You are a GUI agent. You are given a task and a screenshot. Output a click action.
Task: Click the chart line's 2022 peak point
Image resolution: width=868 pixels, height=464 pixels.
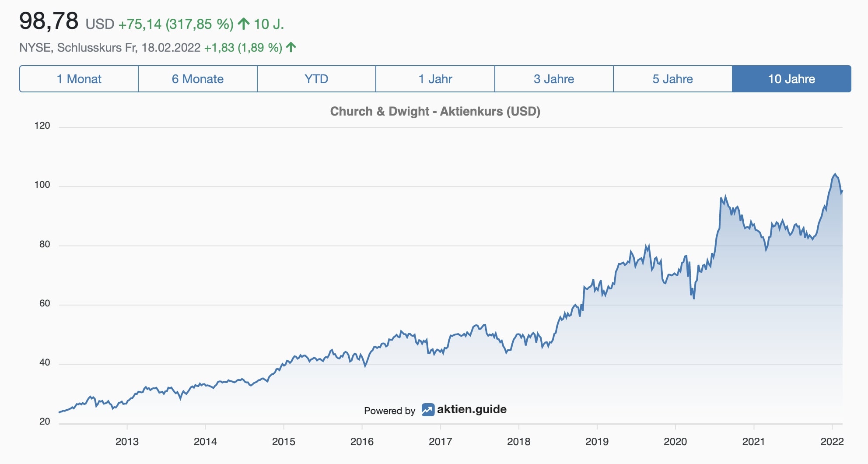835,174
